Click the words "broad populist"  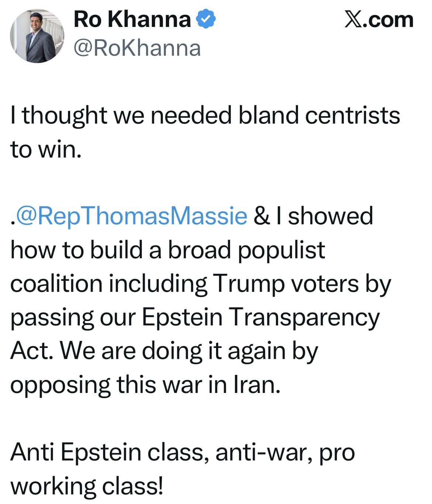tap(247, 250)
